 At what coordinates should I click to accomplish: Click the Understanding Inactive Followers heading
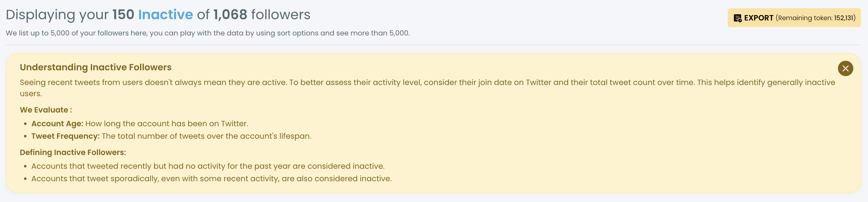tap(95, 67)
